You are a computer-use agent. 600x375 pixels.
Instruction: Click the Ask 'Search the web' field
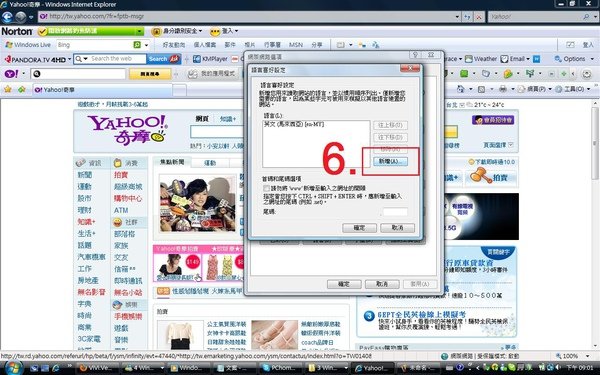pos(117,59)
